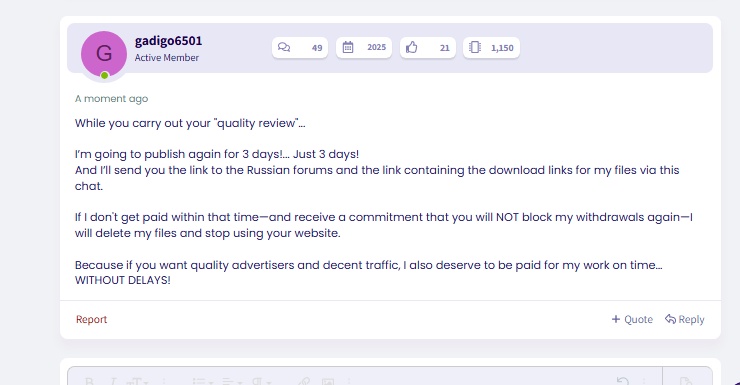This screenshot has height=385, width=740.
Task: Click the thumbs-up reaction score icon
Action: click(412, 47)
